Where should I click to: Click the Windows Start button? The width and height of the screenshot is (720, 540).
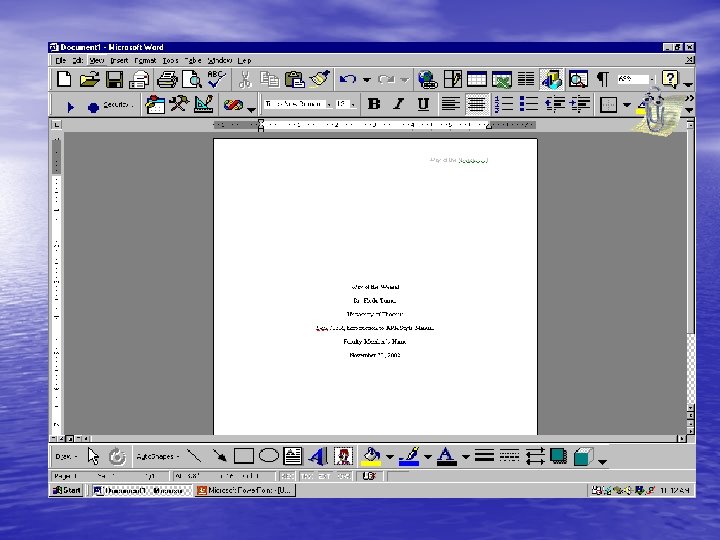coord(67,490)
